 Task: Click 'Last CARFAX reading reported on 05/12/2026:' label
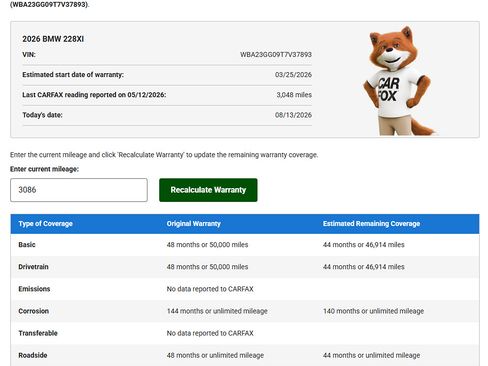(x=94, y=95)
